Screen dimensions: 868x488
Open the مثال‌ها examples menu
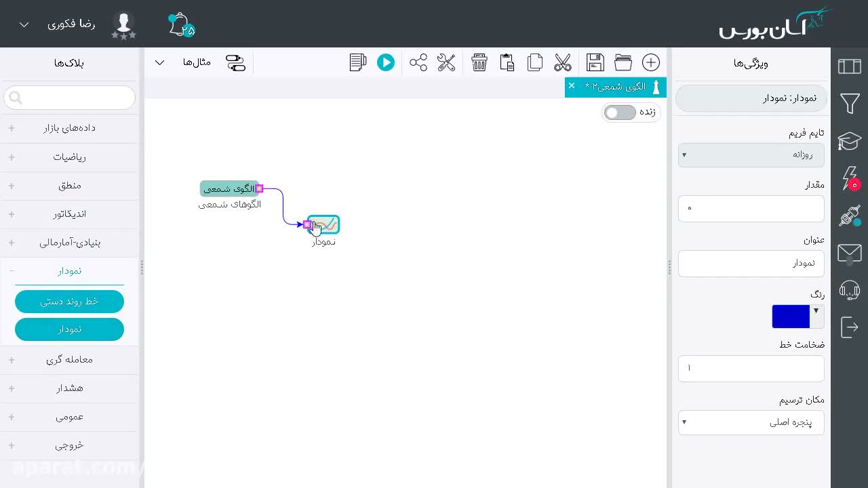point(184,63)
